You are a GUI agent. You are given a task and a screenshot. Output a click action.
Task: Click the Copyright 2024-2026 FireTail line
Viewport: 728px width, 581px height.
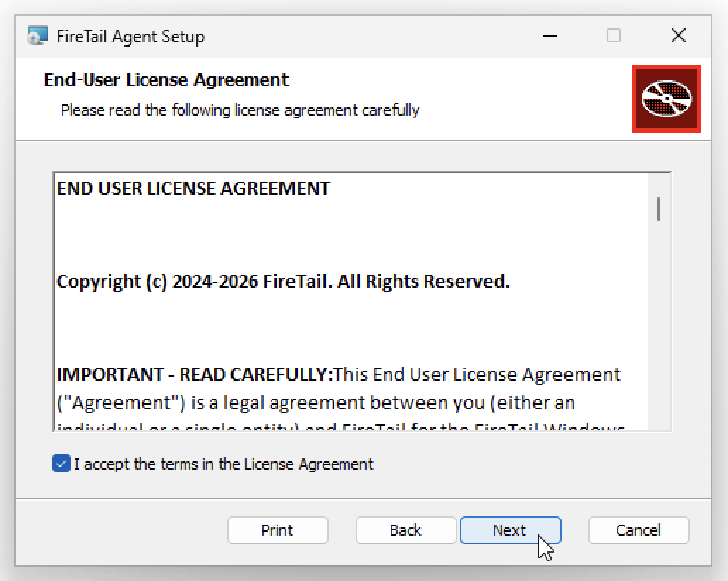pyautogui.click(x=283, y=281)
